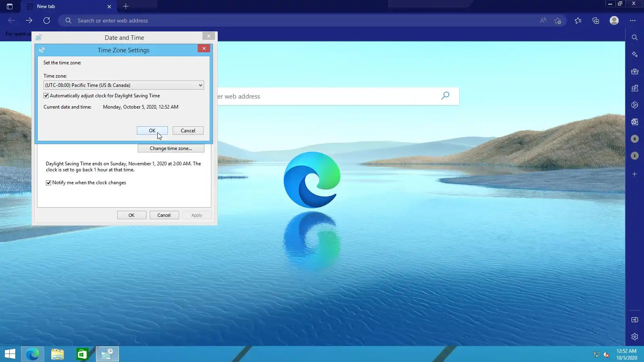Open sidebar search
Screen dimensions: 644x362
click(635, 37)
